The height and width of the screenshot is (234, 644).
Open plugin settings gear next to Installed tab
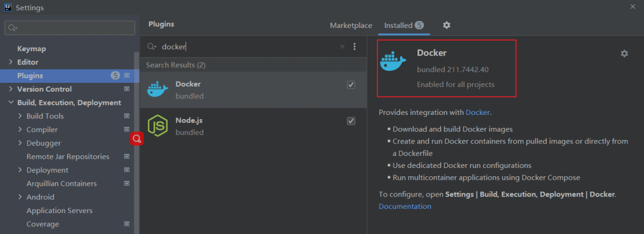coord(447,26)
